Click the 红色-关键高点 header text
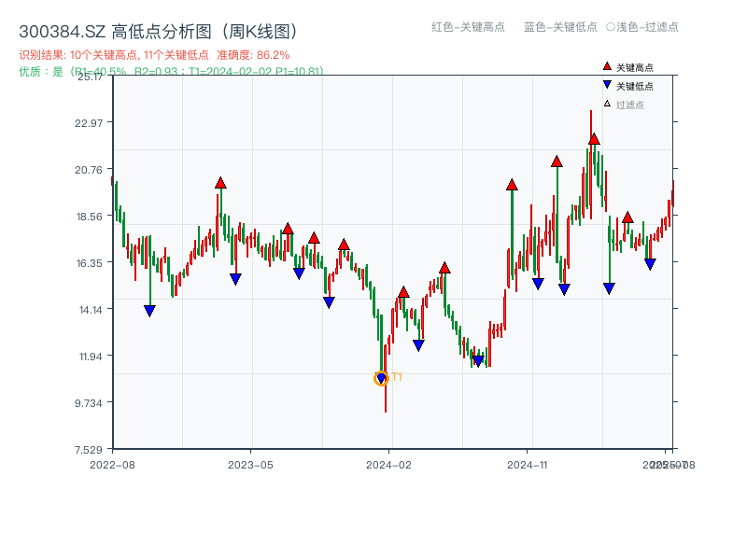Screen dimensions: 747x560 (x=468, y=27)
